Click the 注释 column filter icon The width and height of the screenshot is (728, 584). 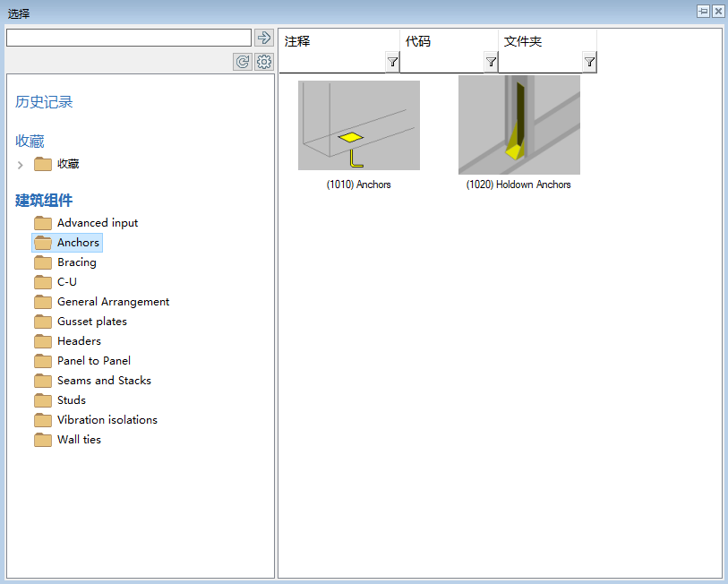[392, 62]
